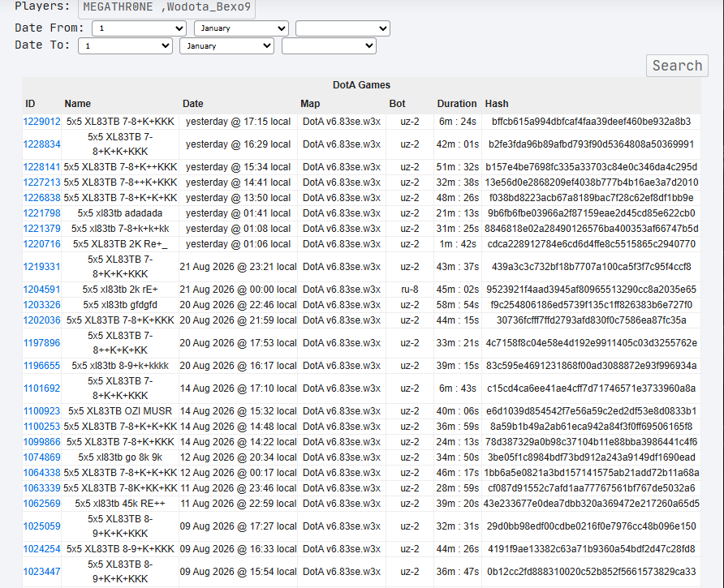Click duration '1m : 42s'

pyautogui.click(x=458, y=243)
